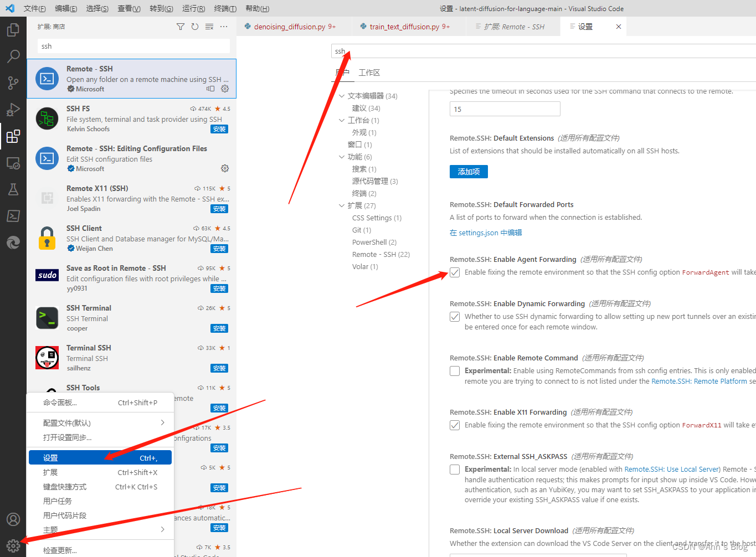The height and width of the screenshot is (557, 756).
Task: Select the SSH FS extension icon
Action: 47,118
